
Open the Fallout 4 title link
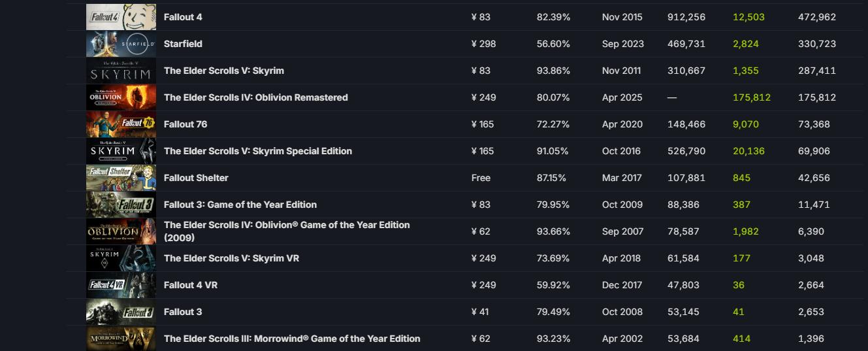183,17
